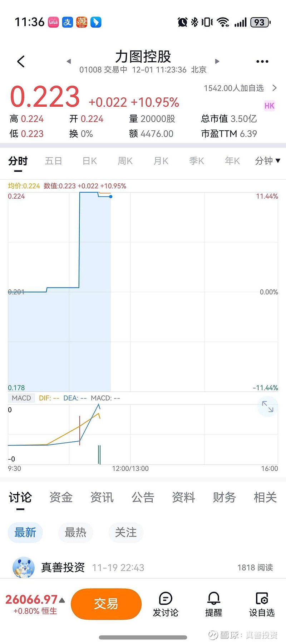Switch to the 财务 tab

coord(224,497)
